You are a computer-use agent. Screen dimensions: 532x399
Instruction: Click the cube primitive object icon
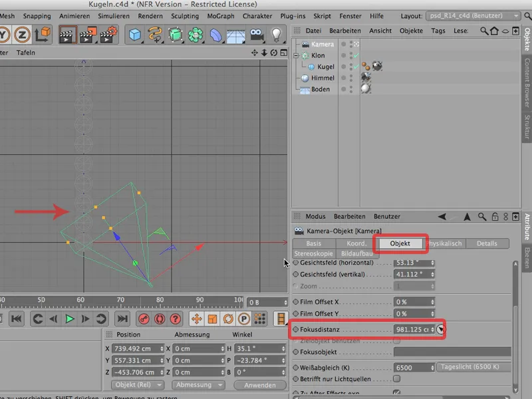(x=135, y=35)
